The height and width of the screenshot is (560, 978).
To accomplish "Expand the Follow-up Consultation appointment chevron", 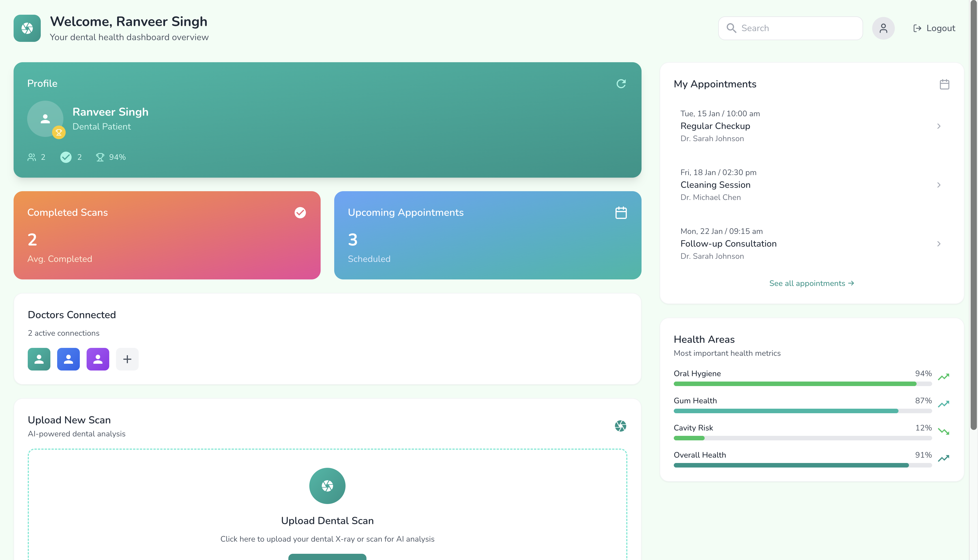I will (x=938, y=244).
